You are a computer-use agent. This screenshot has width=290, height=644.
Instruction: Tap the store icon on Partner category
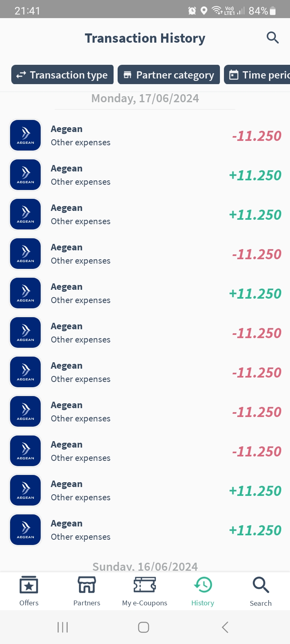pos(127,75)
